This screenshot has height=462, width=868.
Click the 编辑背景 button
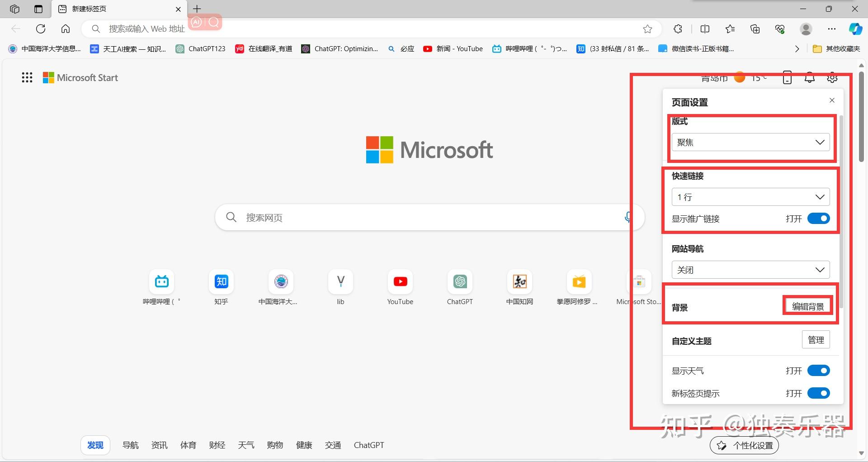point(808,306)
